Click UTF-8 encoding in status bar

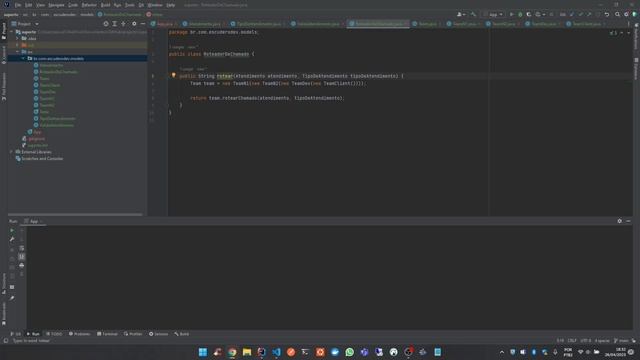click(x=585, y=340)
